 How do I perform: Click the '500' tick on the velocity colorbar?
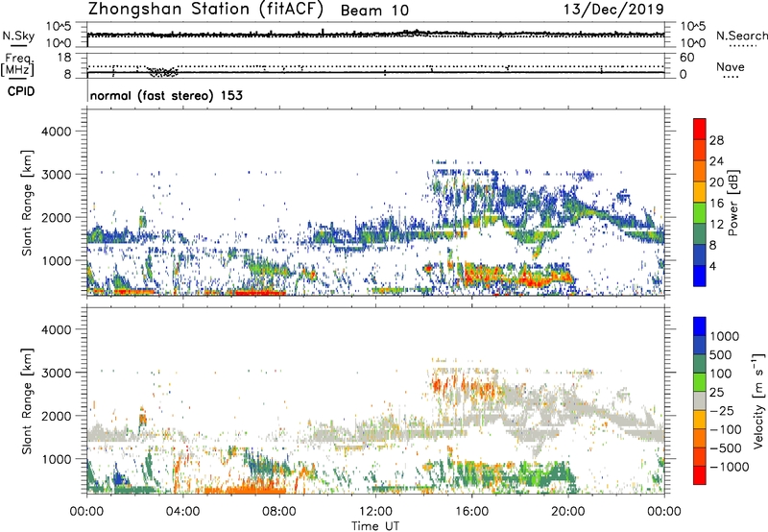[x=720, y=355]
